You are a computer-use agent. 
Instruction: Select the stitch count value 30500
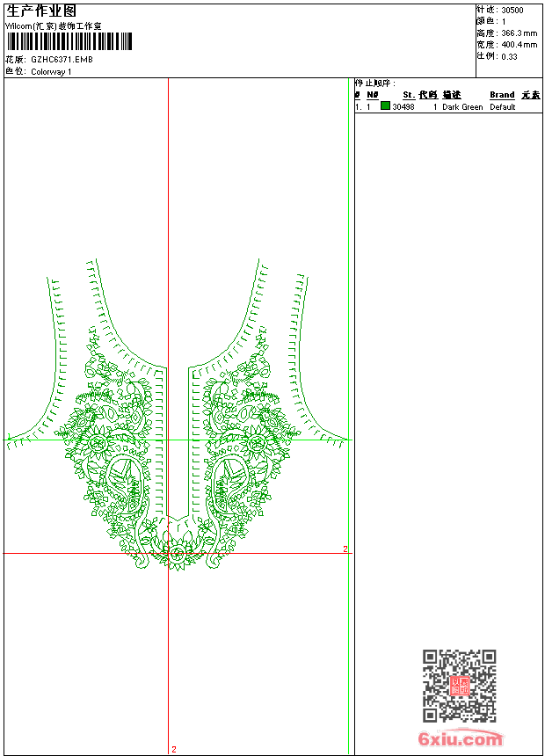512,11
